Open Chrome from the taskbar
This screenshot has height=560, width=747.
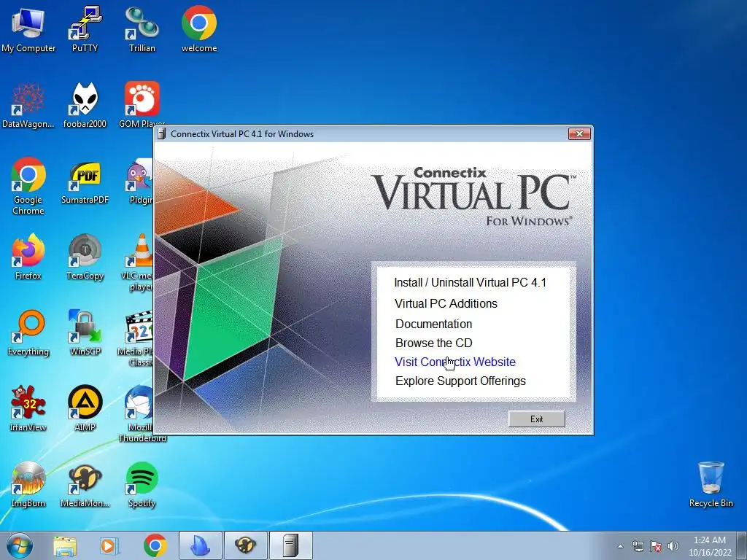click(155, 545)
